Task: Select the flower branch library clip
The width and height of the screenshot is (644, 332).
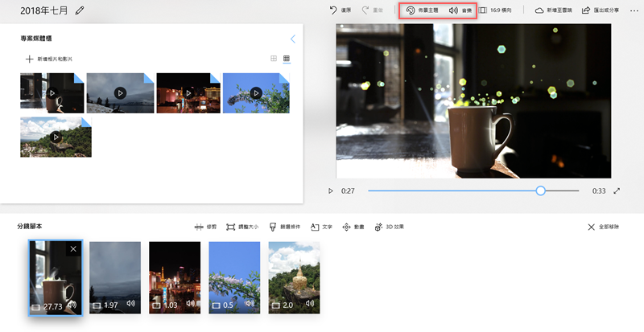Action: pyautogui.click(x=256, y=93)
